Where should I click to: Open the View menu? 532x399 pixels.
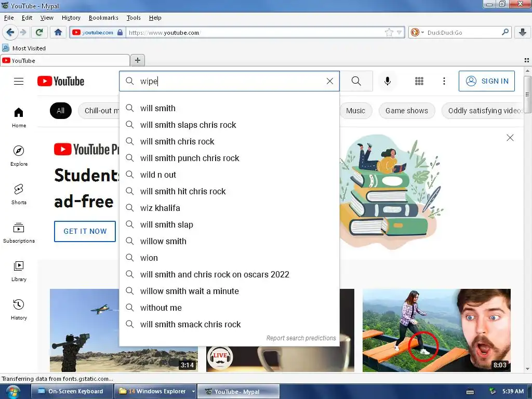coord(47,18)
